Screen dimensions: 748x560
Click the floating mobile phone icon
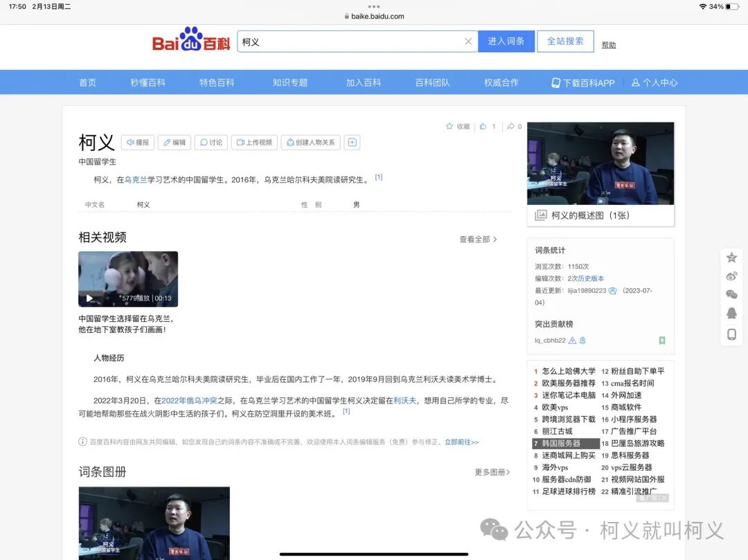tap(731, 334)
